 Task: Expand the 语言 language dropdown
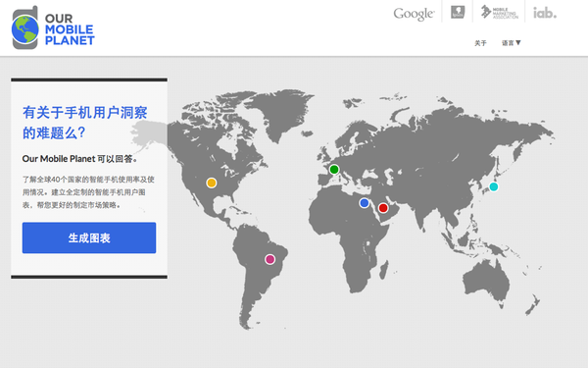pos(512,43)
